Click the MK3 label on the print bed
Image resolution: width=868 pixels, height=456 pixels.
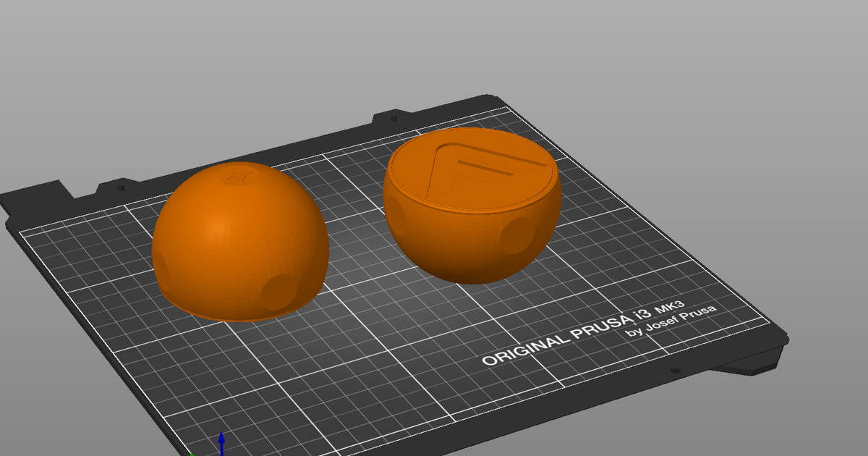669,305
